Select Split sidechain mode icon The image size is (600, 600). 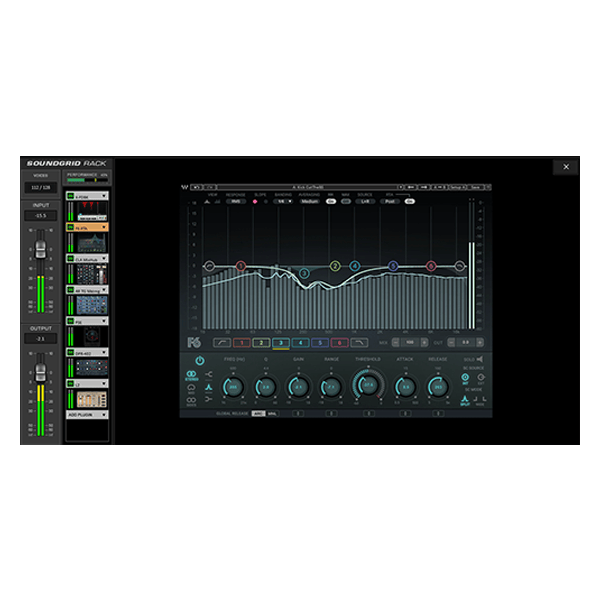pos(465,399)
